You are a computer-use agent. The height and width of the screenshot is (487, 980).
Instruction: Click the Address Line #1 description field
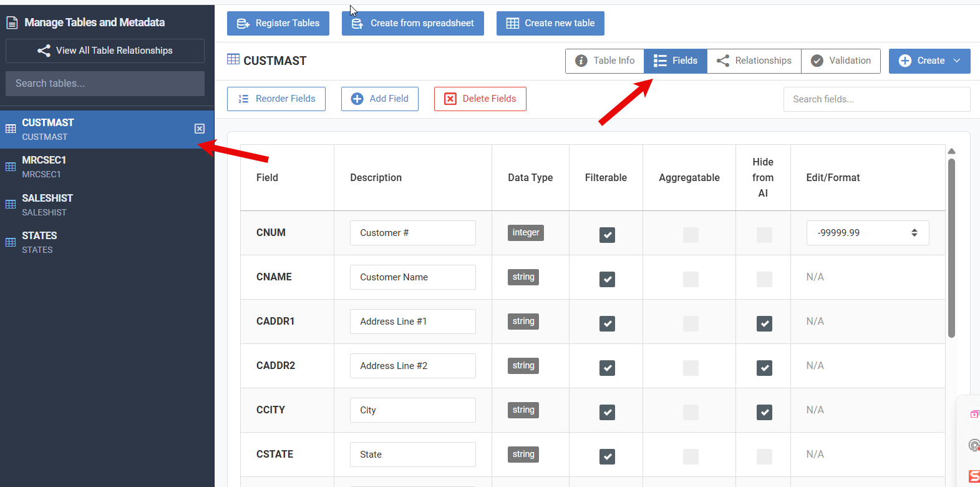(413, 322)
